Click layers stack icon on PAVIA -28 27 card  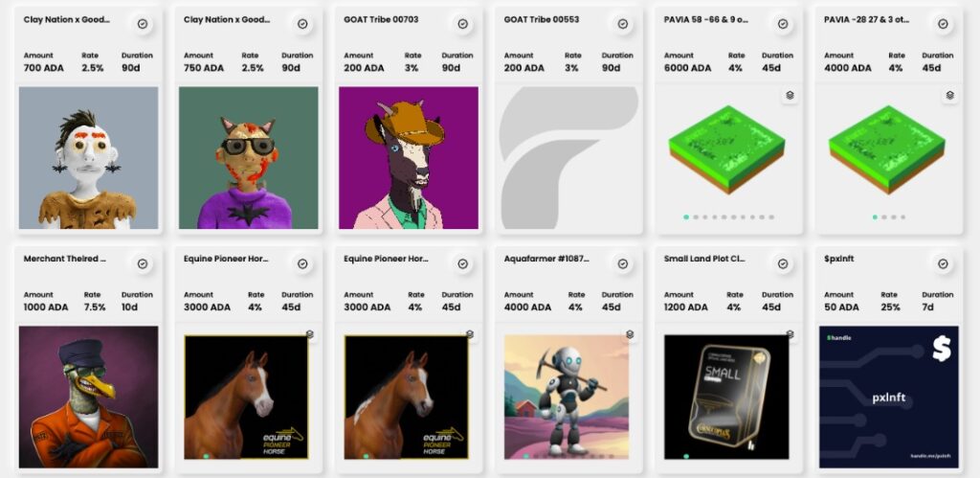950,95
